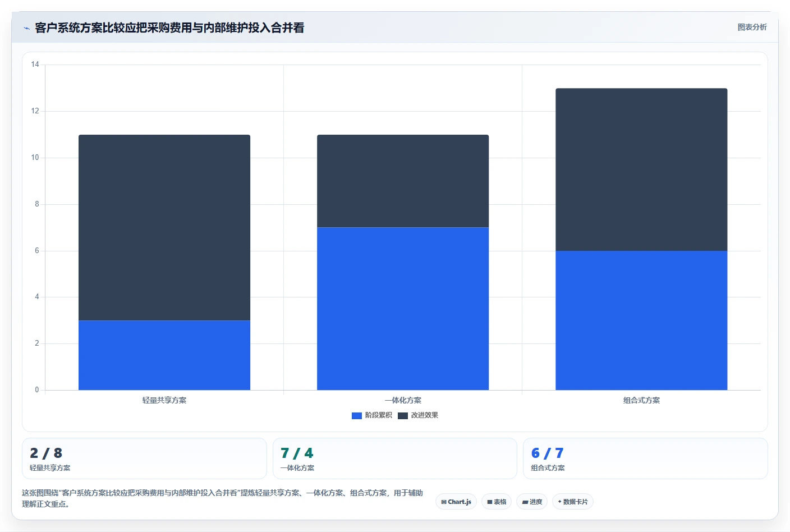This screenshot has width=790, height=532.
Task: Click the y-axis value 8
Action: [x=37, y=204]
